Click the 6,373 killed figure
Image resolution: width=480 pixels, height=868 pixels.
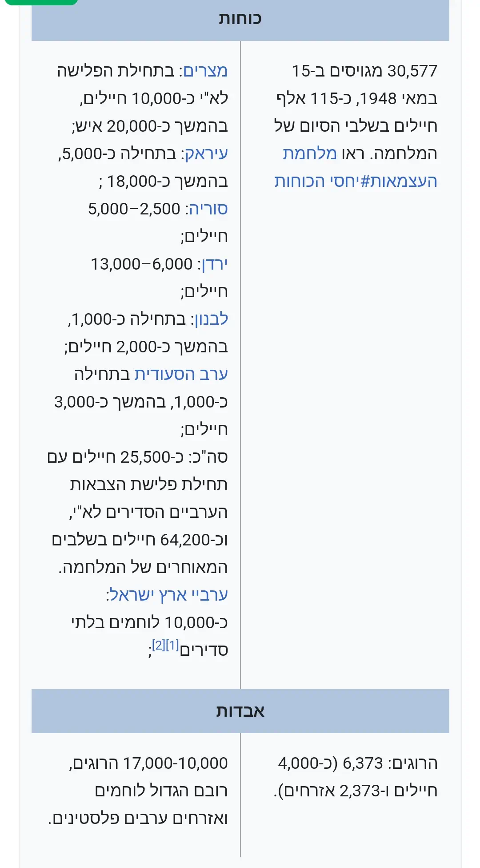(363, 763)
